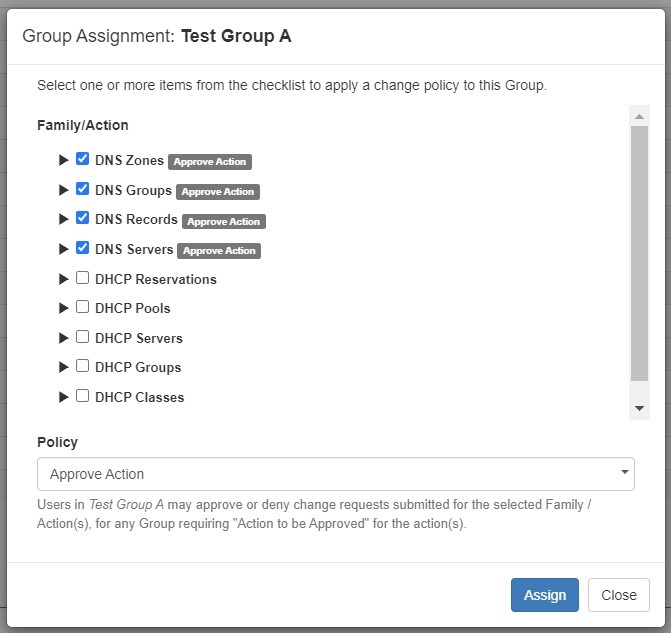Uncheck the DNS Zones checkbox
Image resolution: width=671 pixels, height=633 pixels.
click(x=83, y=159)
